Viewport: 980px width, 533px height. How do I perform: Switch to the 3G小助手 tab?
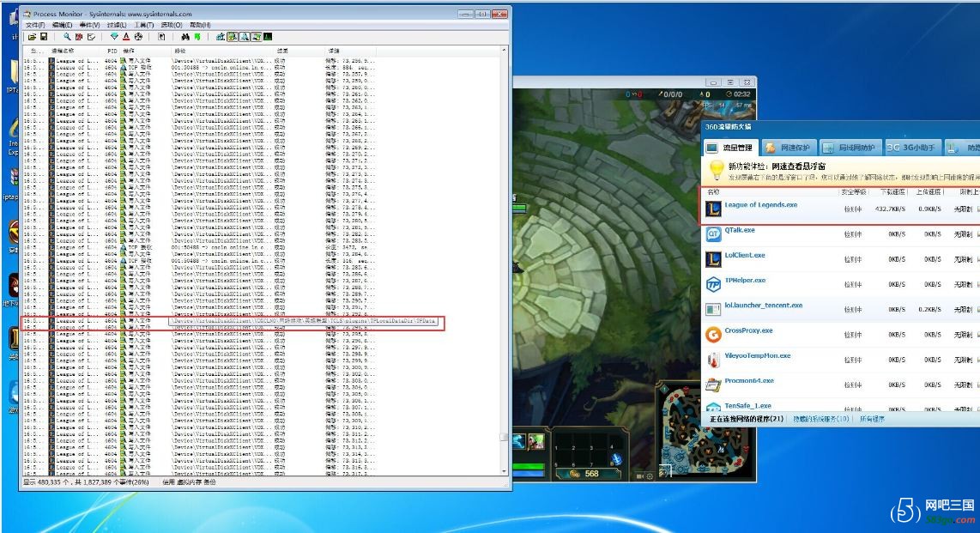tap(912, 148)
